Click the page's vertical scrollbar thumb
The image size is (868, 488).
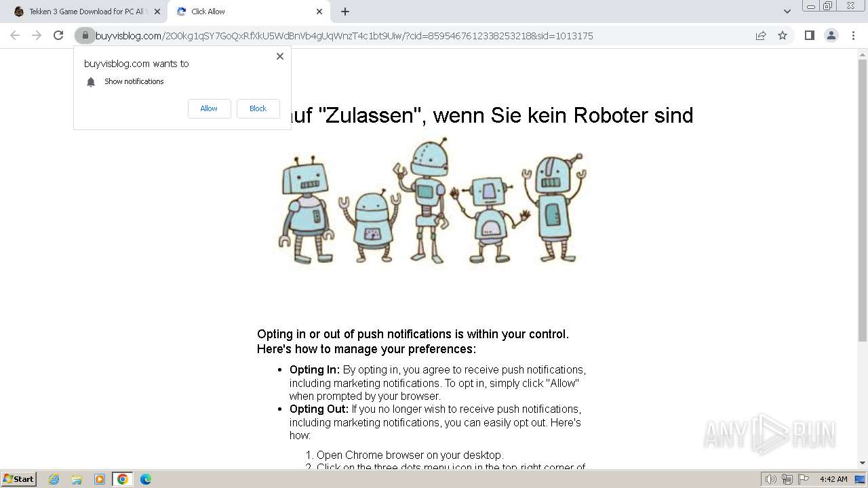[x=863, y=200]
